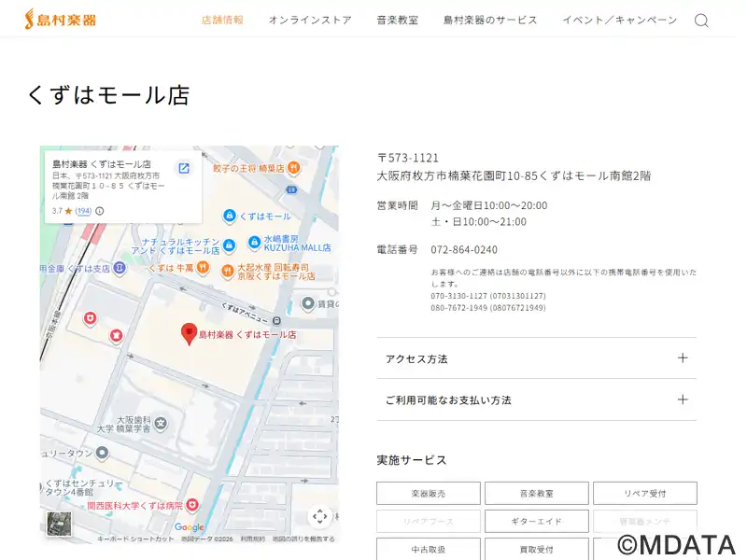Click the くずはアベニュー bus stop icon
The image size is (747, 560).
click(276, 321)
